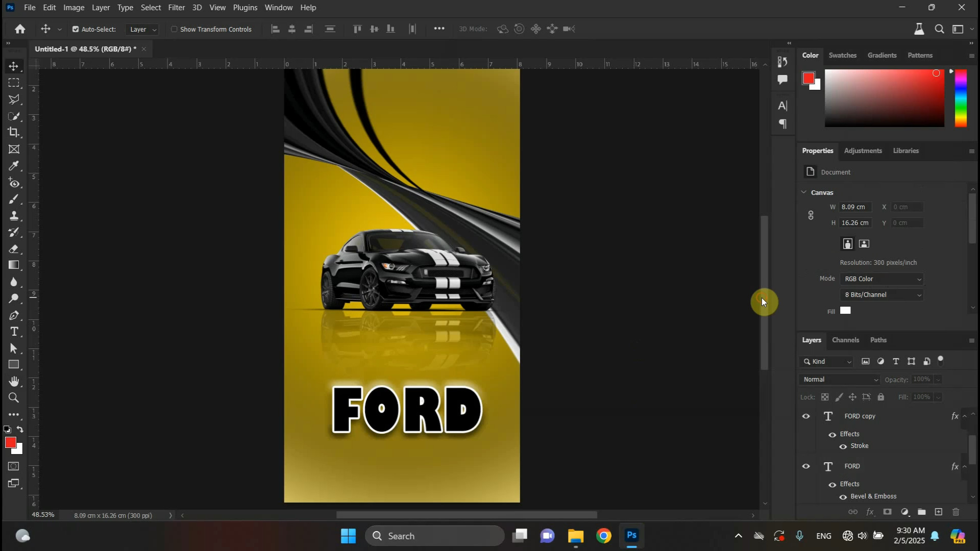Enable Show Transform Controls checkbox

coord(174,29)
